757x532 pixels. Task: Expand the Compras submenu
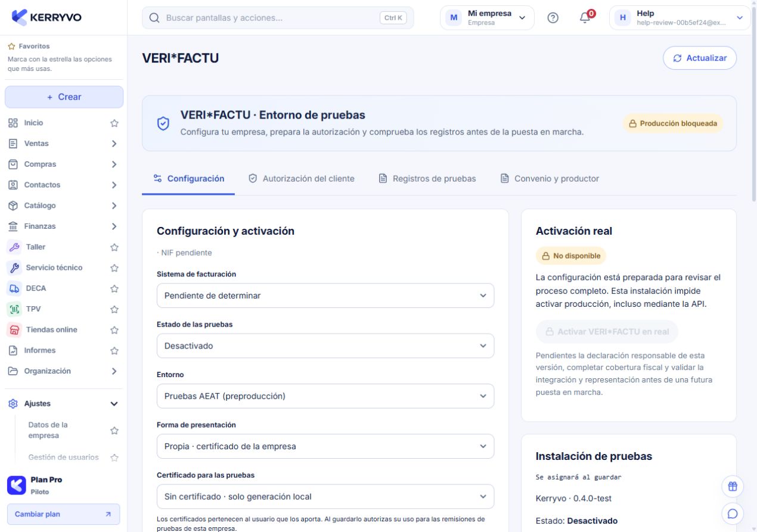tap(114, 164)
